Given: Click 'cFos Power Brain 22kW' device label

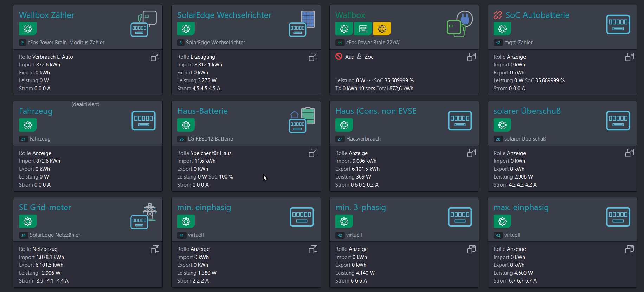Looking at the screenshot, I should 373,43.
